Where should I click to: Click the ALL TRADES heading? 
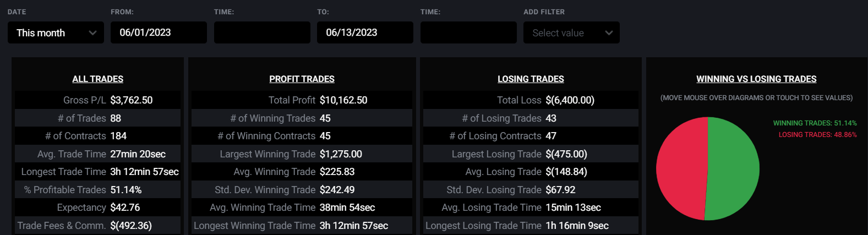(x=98, y=79)
